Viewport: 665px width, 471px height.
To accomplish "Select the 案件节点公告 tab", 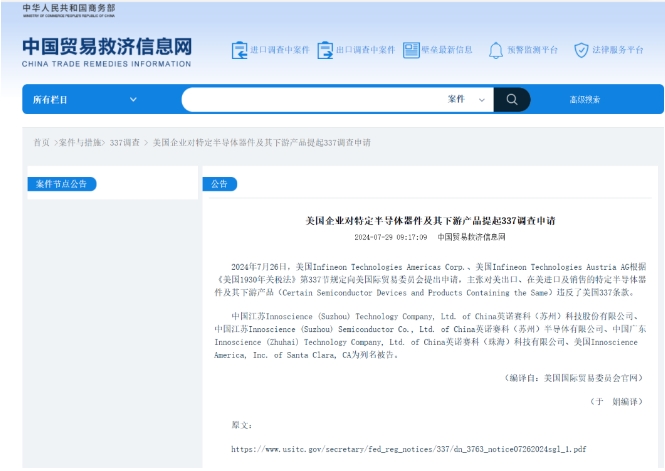I will pyautogui.click(x=62, y=184).
